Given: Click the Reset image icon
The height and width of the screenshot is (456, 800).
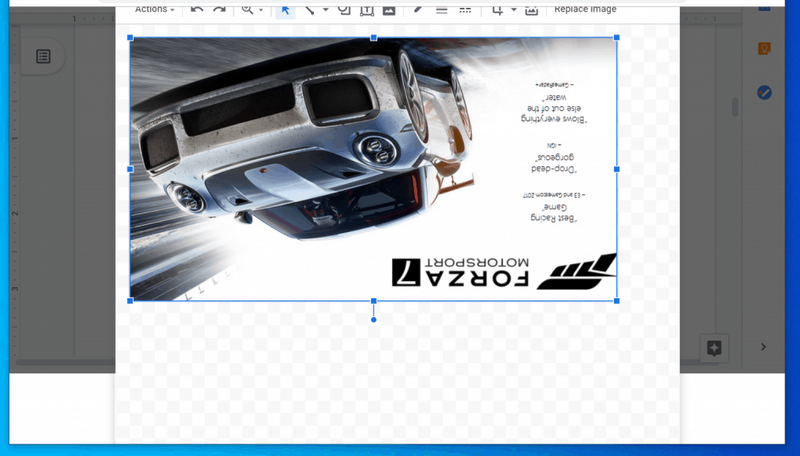Looking at the screenshot, I should click(532, 9).
